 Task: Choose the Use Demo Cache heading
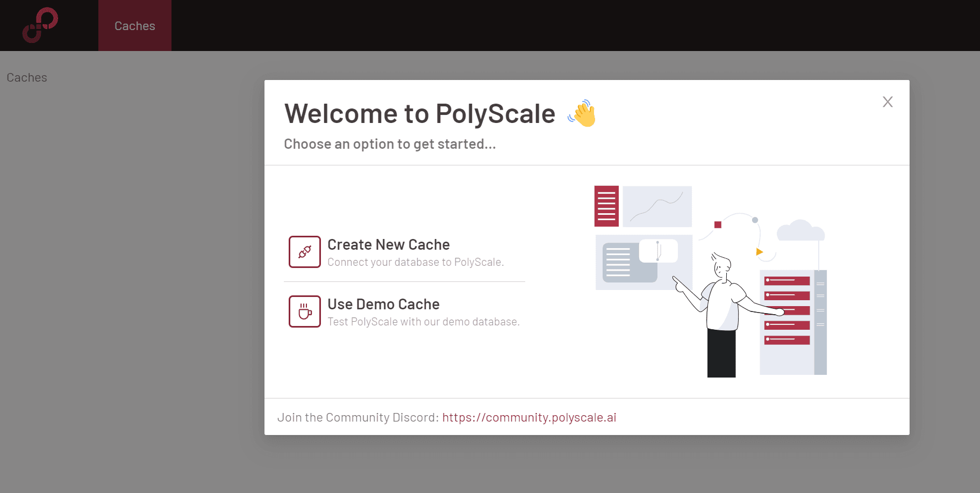click(x=383, y=305)
